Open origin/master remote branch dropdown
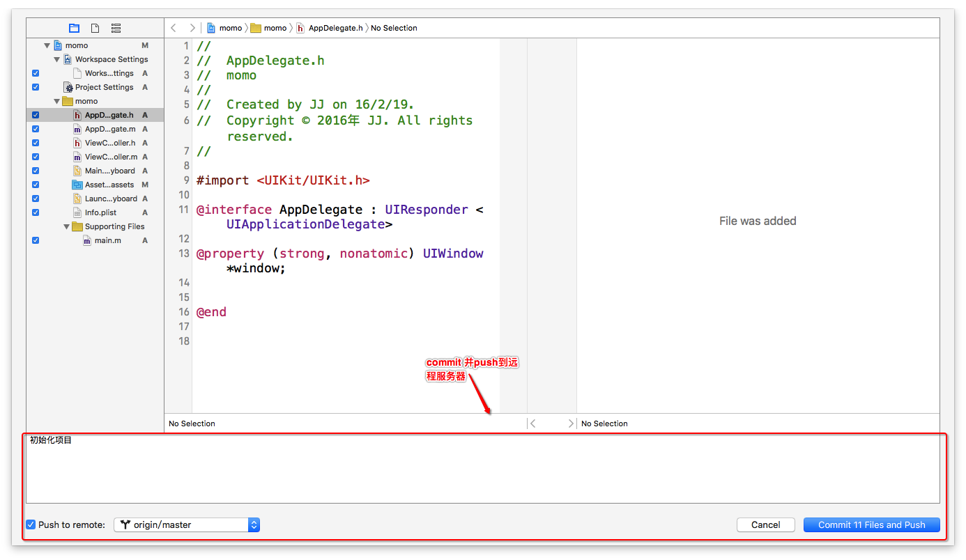Image resolution: width=966 pixels, height=560 pixels. (187, 524)
